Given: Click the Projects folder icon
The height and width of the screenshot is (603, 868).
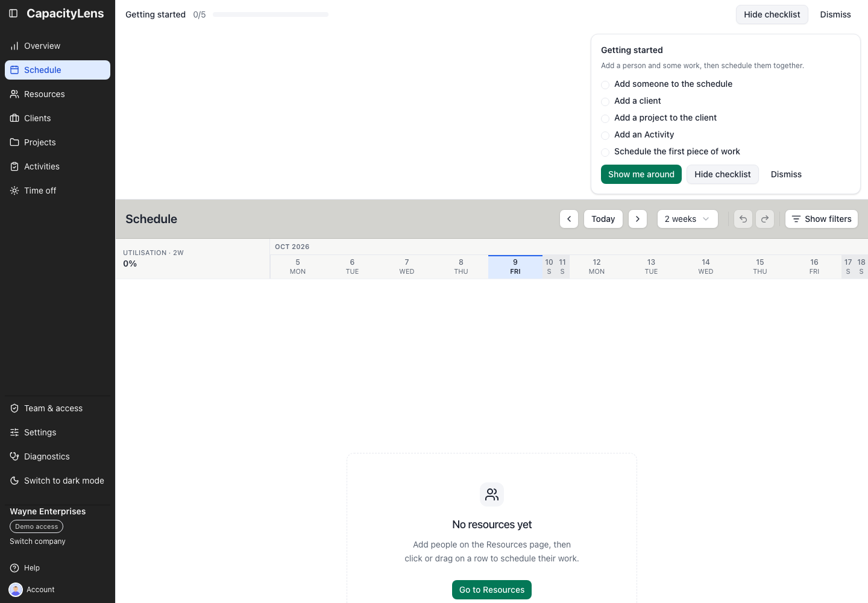Looking at the screenshot, I should coord(14,142).
